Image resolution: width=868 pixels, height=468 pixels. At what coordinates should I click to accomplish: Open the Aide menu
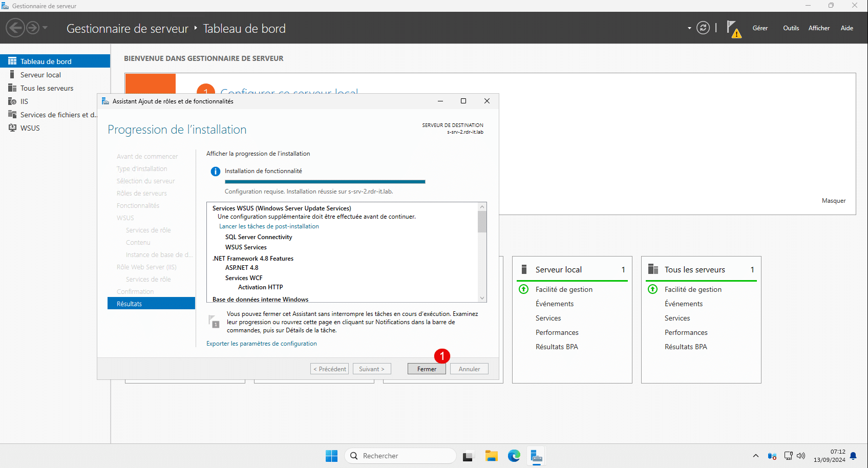[x=846, y=28]
